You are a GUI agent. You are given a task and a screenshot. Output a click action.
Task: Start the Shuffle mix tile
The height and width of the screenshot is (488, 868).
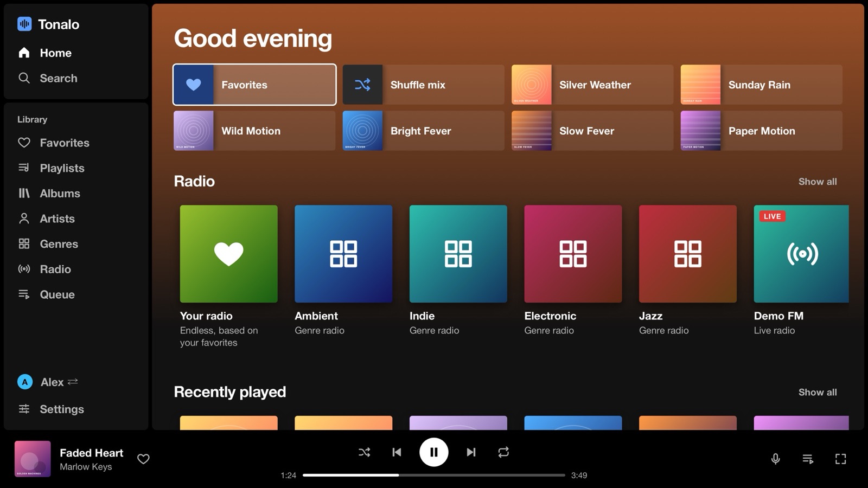(423, 85)
